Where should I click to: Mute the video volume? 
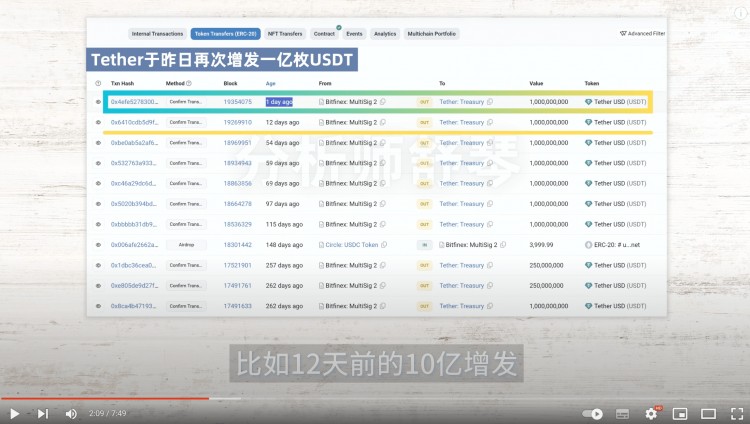point(71,413)
